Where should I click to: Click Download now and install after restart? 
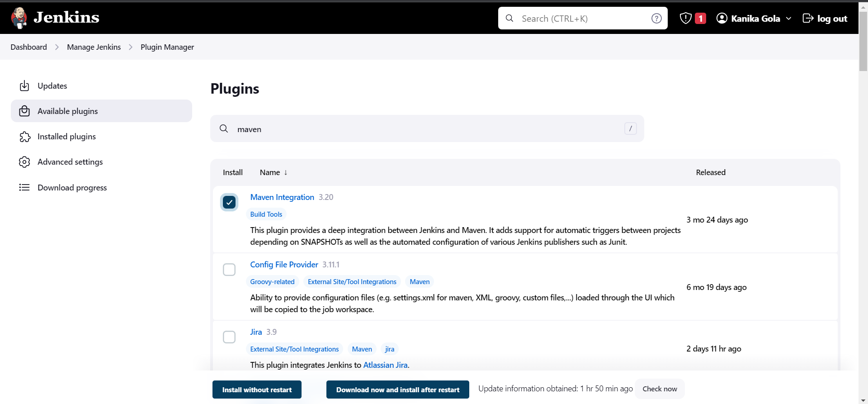[x=398, y=390]
